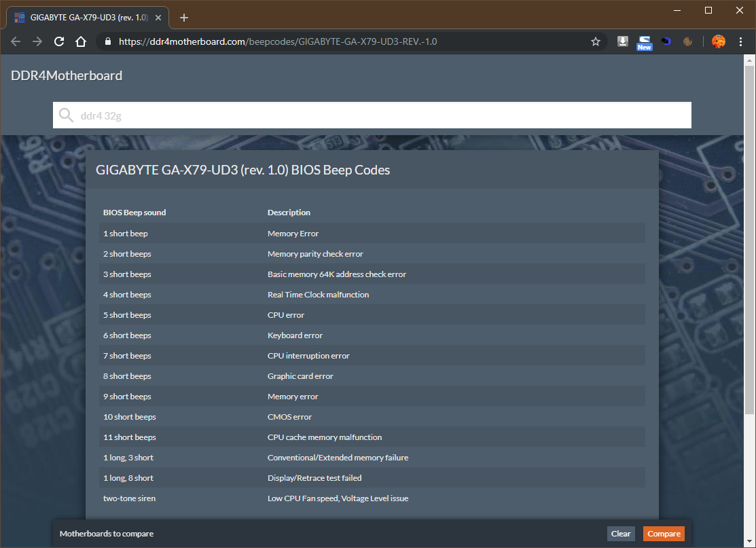
Task: Open the browser home page
Action: (81, 41)
